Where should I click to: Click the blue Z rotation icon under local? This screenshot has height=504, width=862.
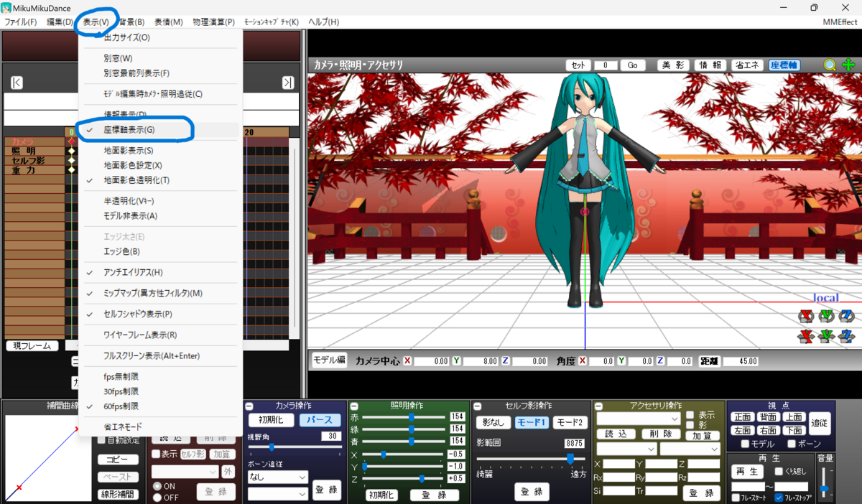847,316
